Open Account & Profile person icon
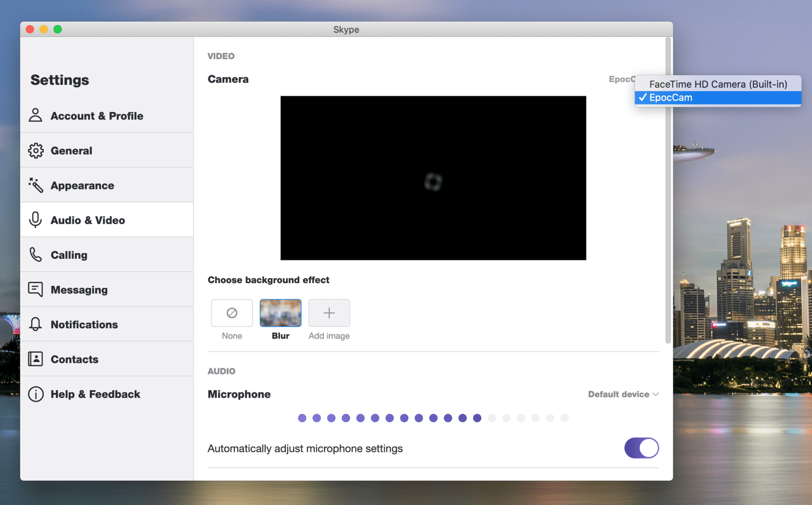Screen dimensions: 812x505 tap(36, 115)
